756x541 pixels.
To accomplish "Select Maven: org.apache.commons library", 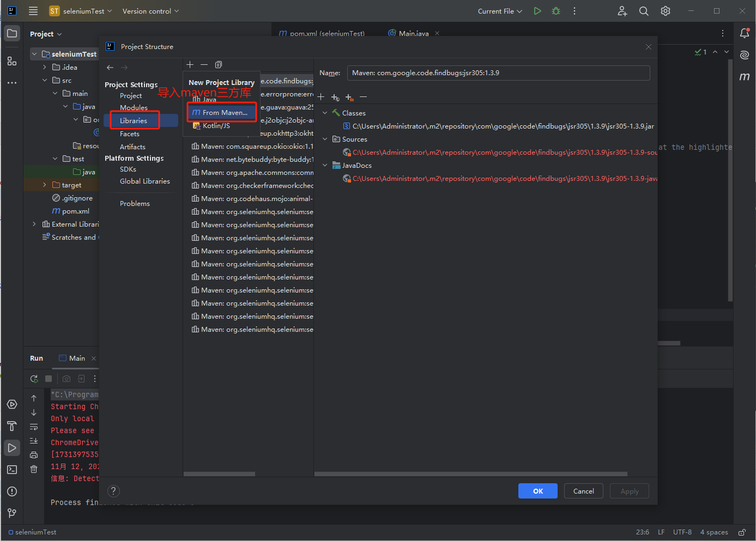I will (x=251, y=172).
